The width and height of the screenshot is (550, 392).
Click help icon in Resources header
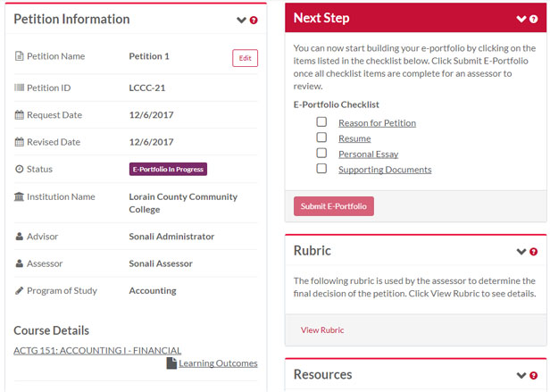tap(533, 376)
